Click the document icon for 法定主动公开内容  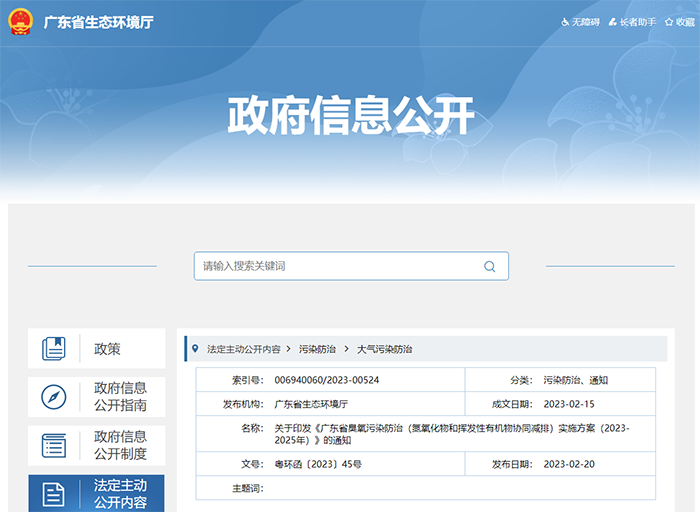[53, 493]
